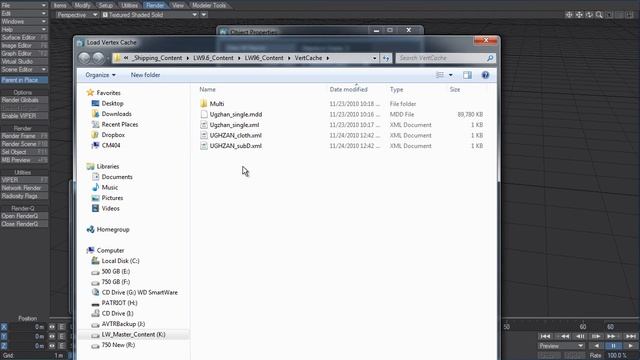The width and height of the screenshot is (640, 360).
Task: Switch to the Render tab
Action: point(155,5)
